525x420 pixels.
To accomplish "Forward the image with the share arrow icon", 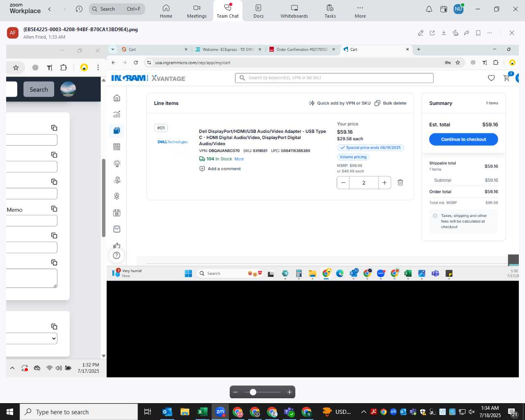I will click(467, 33).
